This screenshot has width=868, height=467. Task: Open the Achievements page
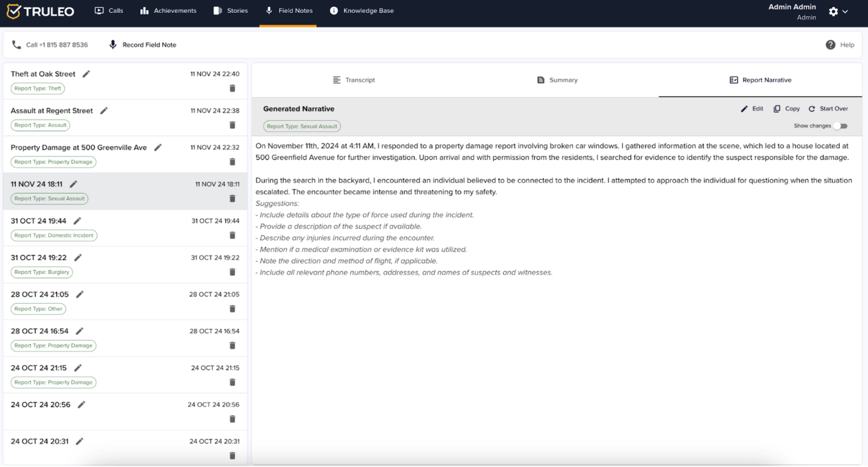pos(168,11)
